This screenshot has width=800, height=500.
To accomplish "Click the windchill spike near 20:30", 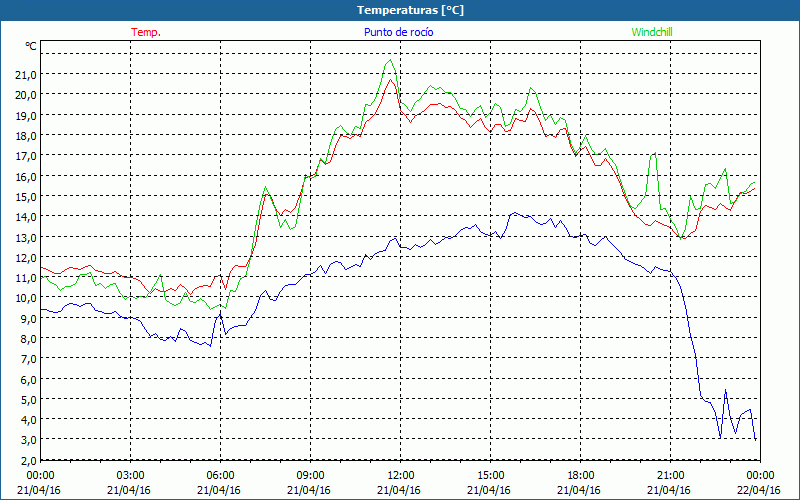I will [654, 153].
